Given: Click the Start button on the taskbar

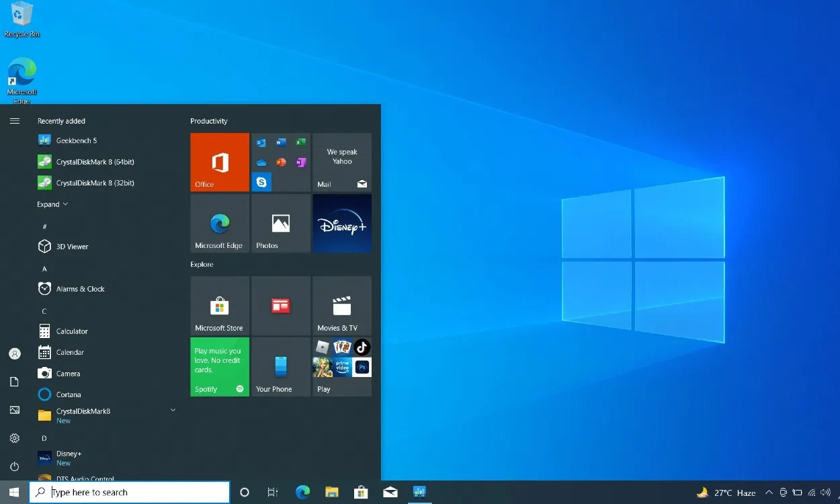Looking at the screenshot, I should pyautogui.click(x=13, y=492).
